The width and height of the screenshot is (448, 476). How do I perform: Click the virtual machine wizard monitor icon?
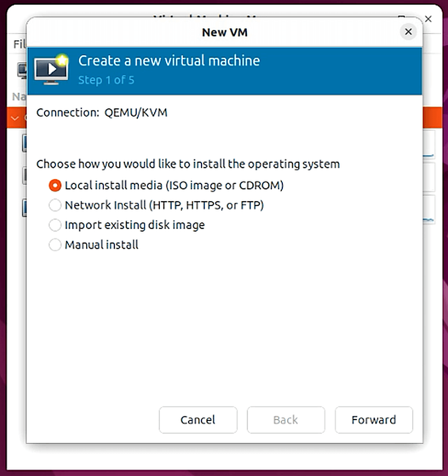[x=51, y=70]
